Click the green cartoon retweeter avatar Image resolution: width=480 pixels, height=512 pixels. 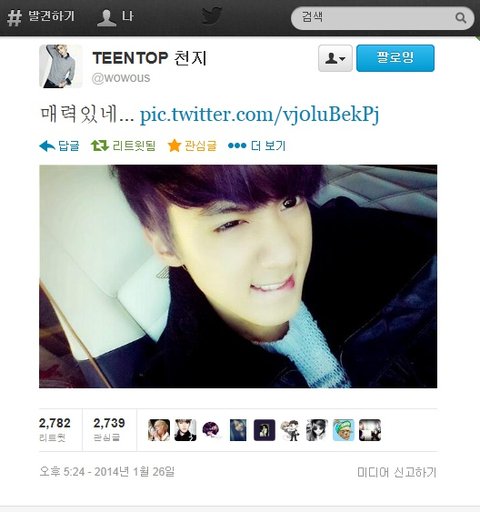coord(343,430)
